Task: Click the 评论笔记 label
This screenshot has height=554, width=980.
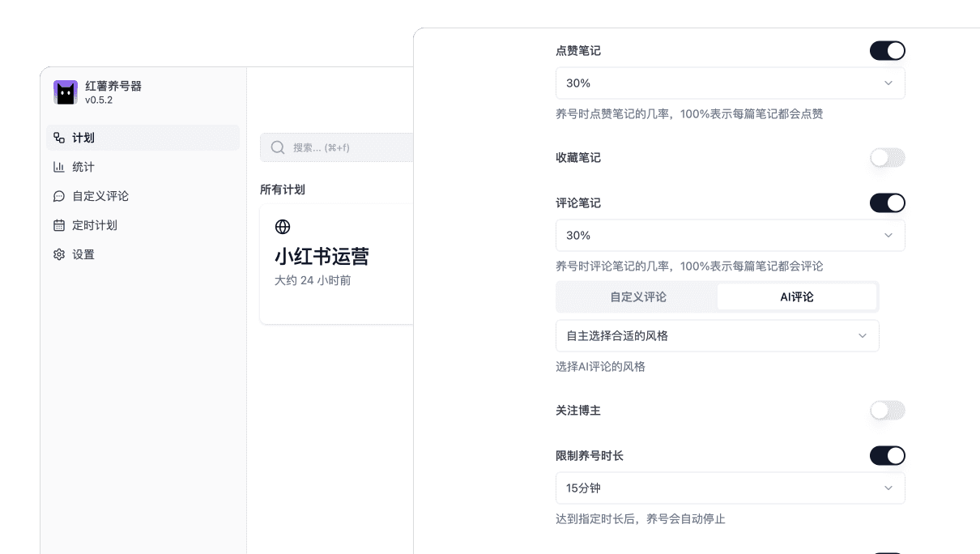Action: [578, 203]
